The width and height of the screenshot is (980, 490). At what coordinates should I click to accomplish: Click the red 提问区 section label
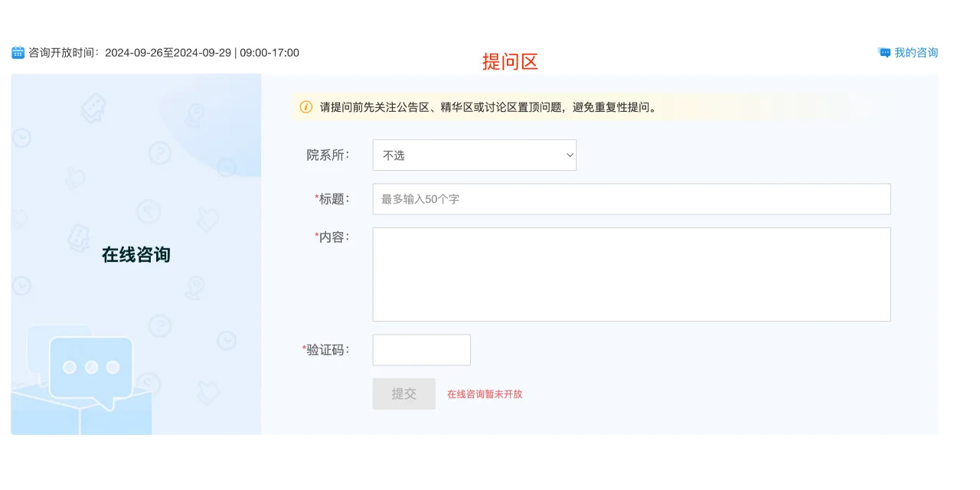(x=510, y=61)
